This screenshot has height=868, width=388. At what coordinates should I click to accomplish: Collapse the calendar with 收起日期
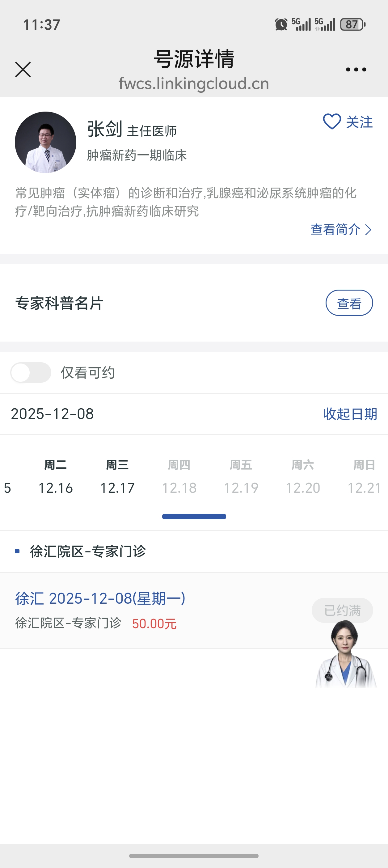point(350,414)
